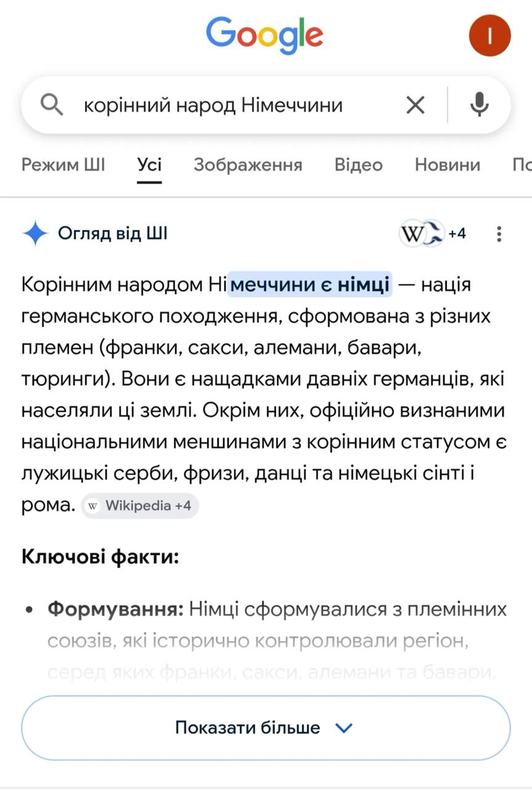Image resolution: width=532 pixels, height=789 pixels.
Task: Start voice search with microphone icon
Action: point(479,105)
